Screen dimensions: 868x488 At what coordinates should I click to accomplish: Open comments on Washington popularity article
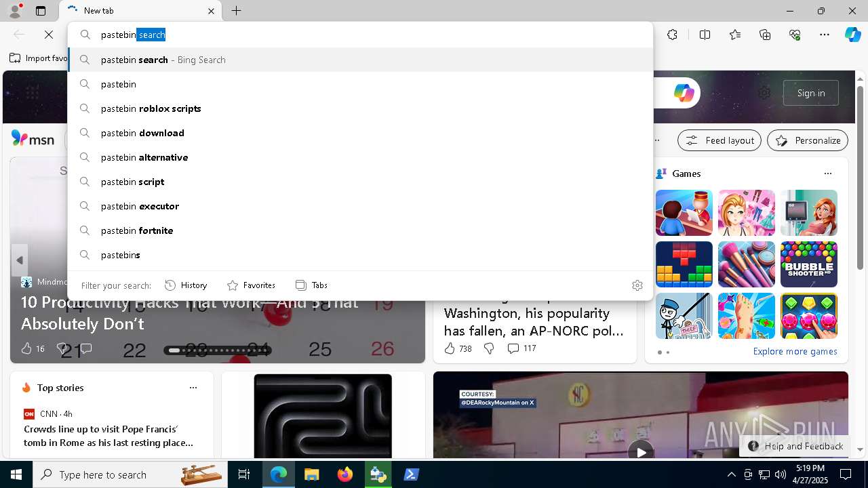[521, 348]
